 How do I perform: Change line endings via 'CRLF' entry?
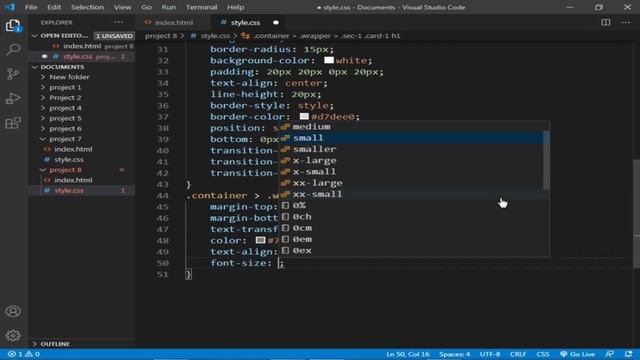pyautogui.click(x=518, y=354)
